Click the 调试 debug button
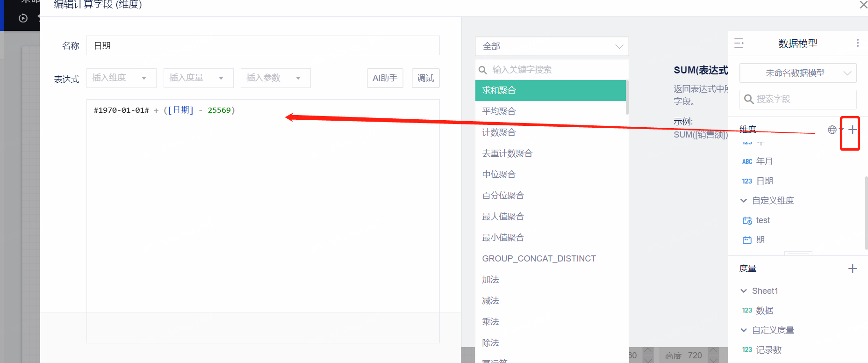The height and width of the screenshot is (363, 868). (x=425, y=78)
